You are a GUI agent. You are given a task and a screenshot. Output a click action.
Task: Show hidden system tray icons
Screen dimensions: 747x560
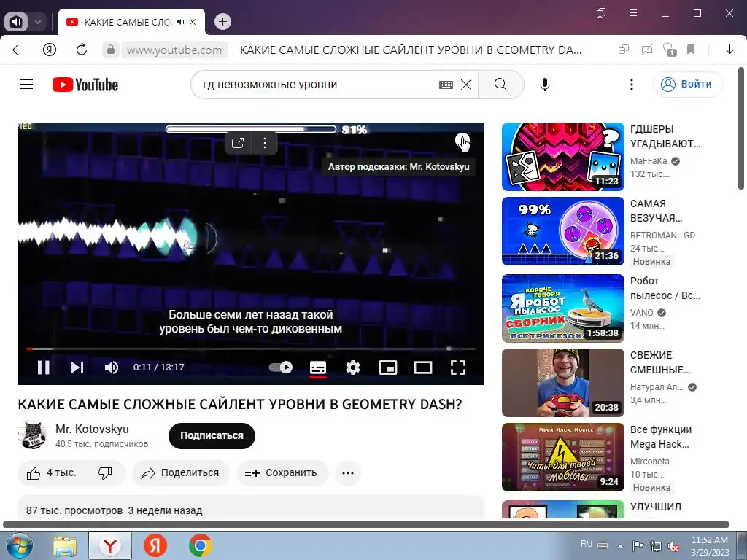[x=620, y=545]
